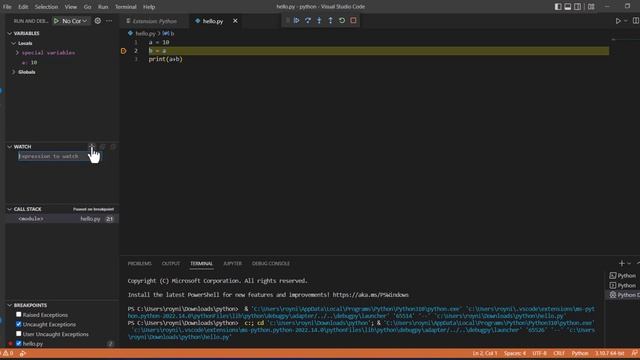Restart the debug session
The image size is (640, 360).
342,20
